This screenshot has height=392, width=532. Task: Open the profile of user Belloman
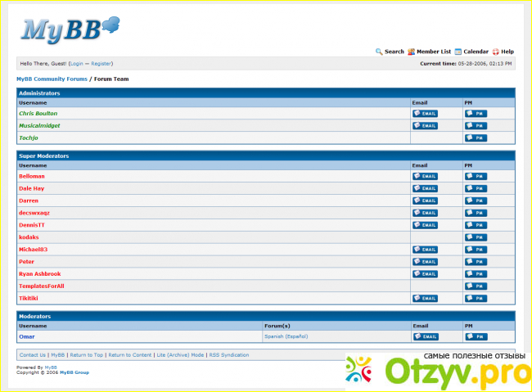click(32, 176)
